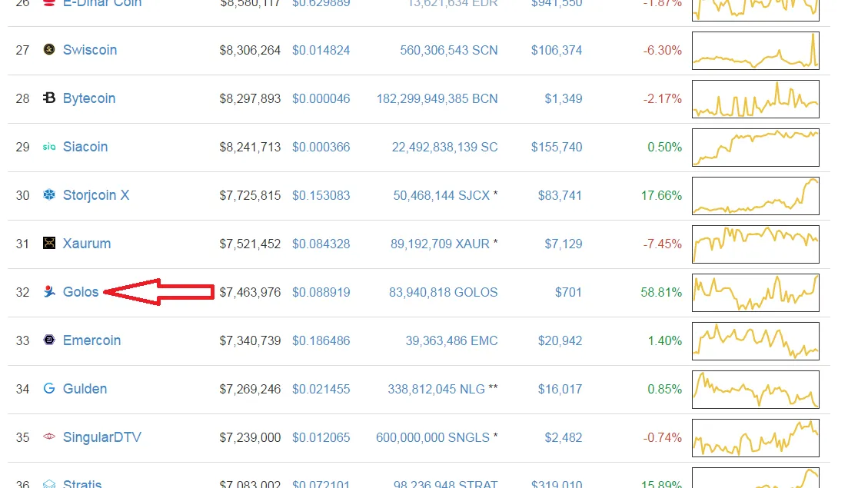The width and height of the screenshot is (868, 488).
Task: Click supply 83,940,818 GOLOS
Action: tap(444, 292)
